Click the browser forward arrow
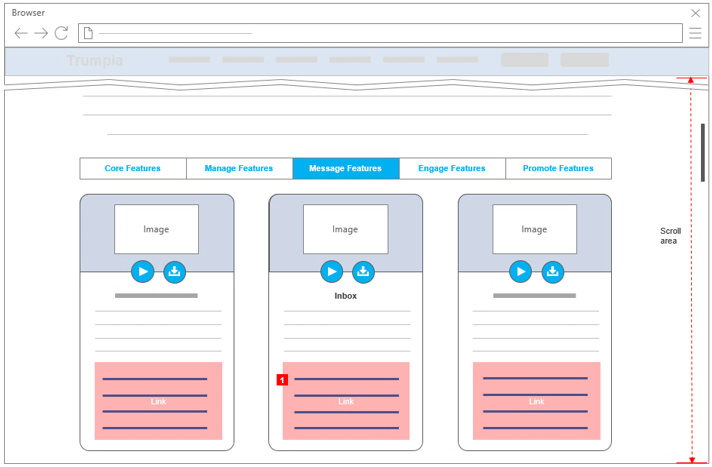712x467 pixels. pos(41,33)
